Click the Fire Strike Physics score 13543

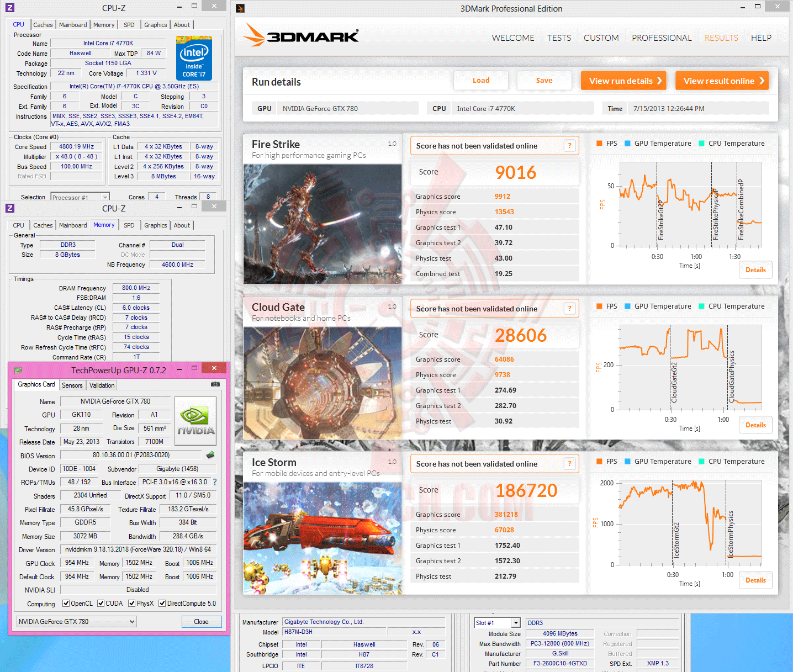pyautogui.click(x=504, y=212)
